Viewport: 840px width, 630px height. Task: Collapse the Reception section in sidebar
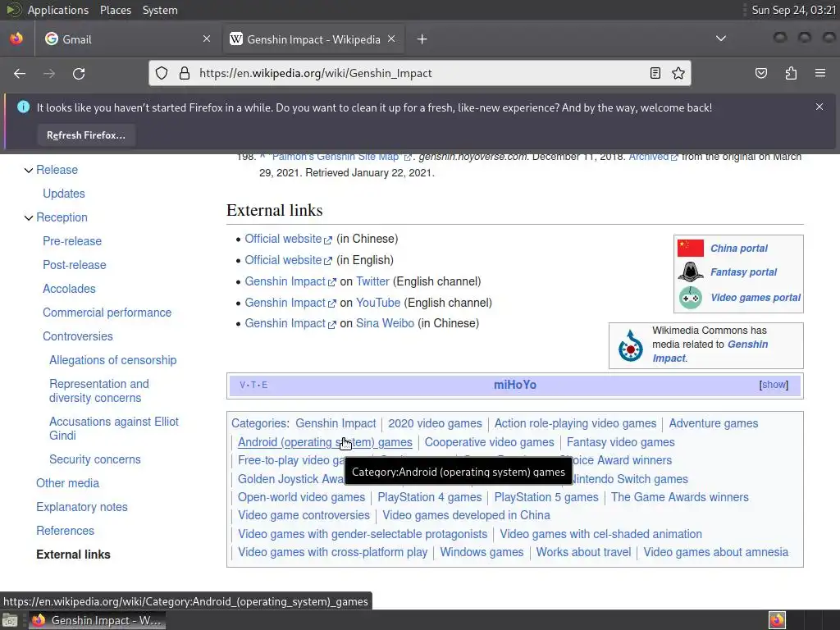click(29, 218)
